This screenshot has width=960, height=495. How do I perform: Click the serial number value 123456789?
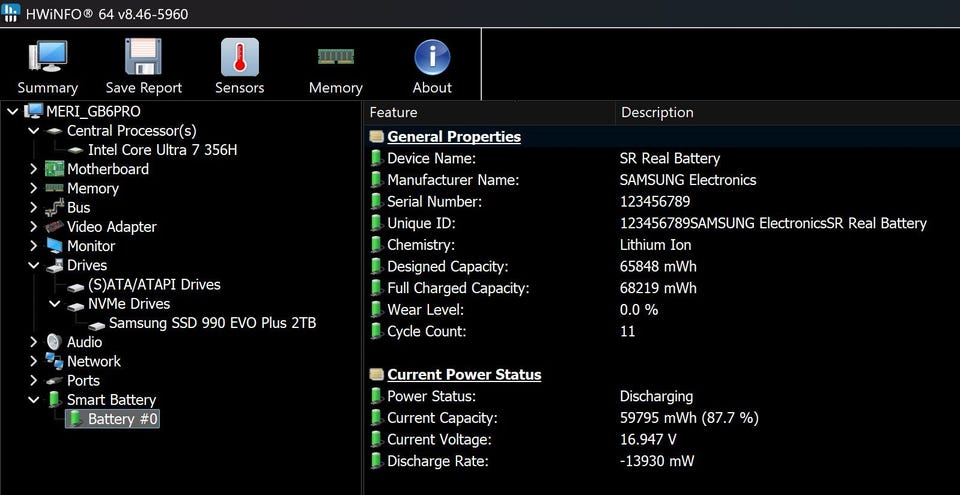coord(654,202)
